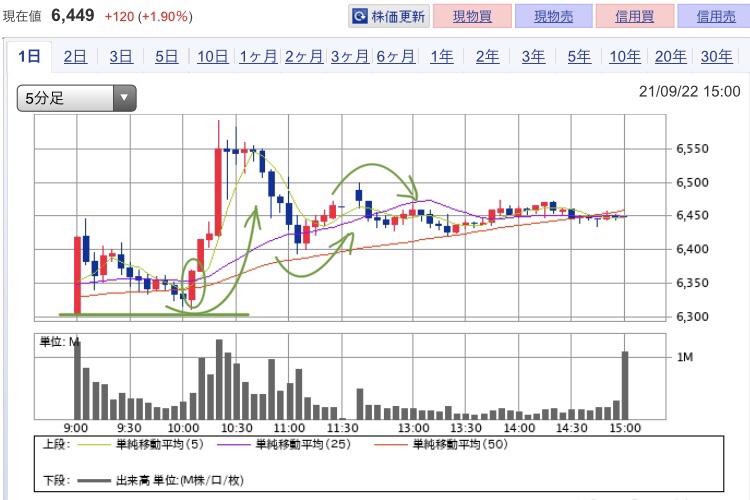The image size is (750, 500).
Task: Click the 単純移動平均(50) legend entry
Action: (x=441, y=444)
